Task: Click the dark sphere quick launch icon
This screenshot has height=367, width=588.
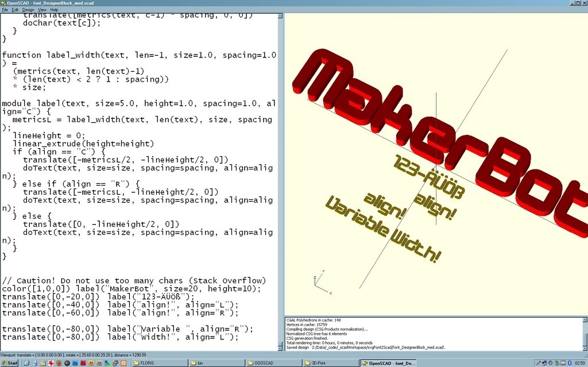Action: point(67,363)
